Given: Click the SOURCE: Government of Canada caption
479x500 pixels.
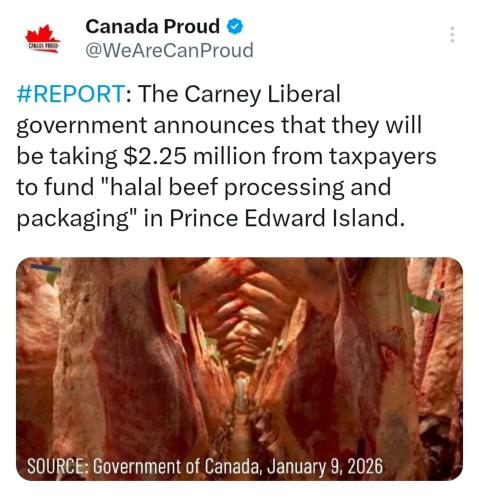Looking at the screenshot, I should (205, 466).
